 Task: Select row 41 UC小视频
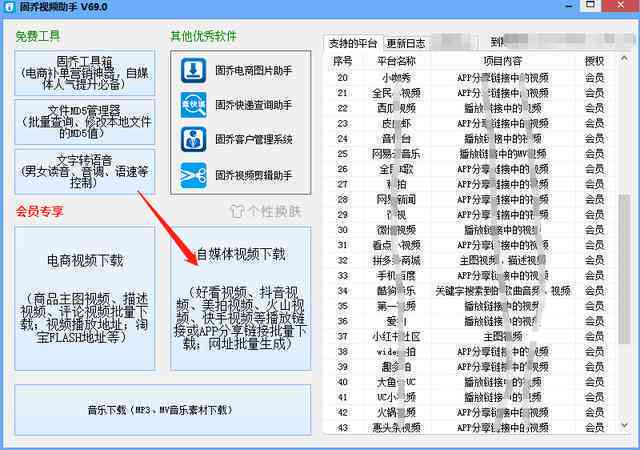click(x=469, y=397)
